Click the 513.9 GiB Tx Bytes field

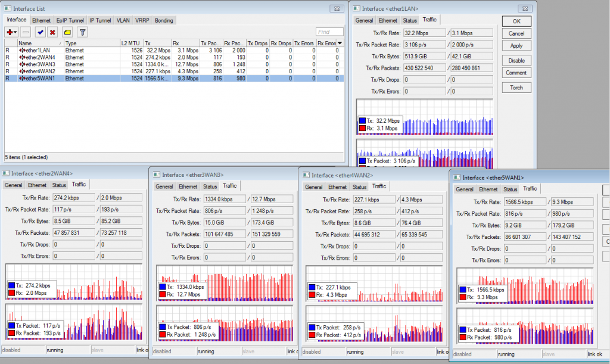pyautogui.click(x=424, y=57)
